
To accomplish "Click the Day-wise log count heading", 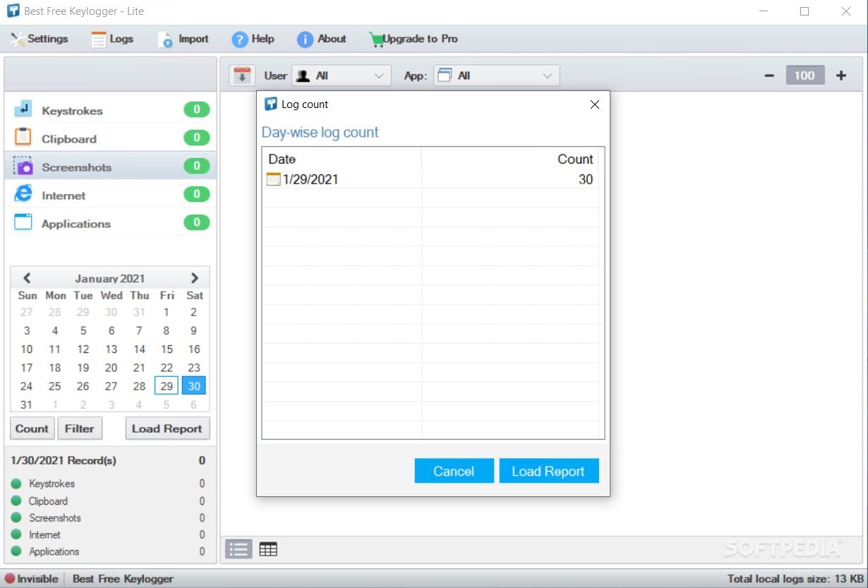I will click(x=320, y=133).
